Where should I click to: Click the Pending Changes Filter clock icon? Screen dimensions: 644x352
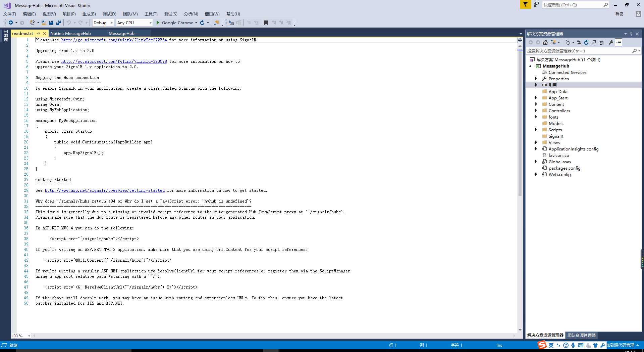[x=568, y=42]
